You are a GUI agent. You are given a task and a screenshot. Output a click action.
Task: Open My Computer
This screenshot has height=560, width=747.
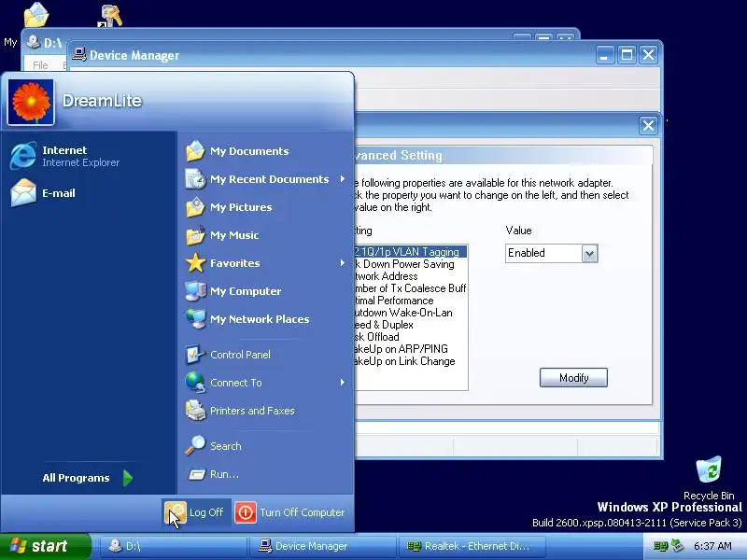(233, 291)
